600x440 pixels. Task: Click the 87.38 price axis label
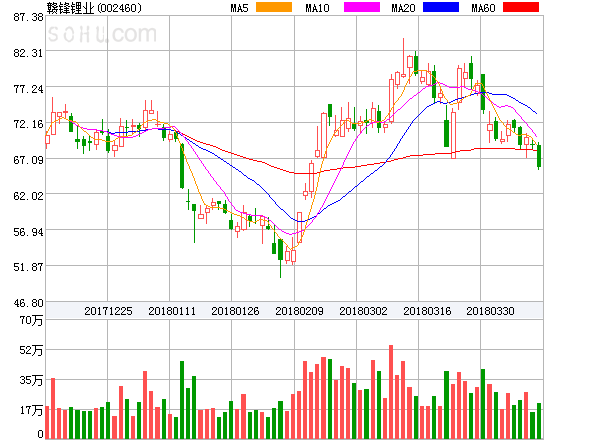coord(28,17)
